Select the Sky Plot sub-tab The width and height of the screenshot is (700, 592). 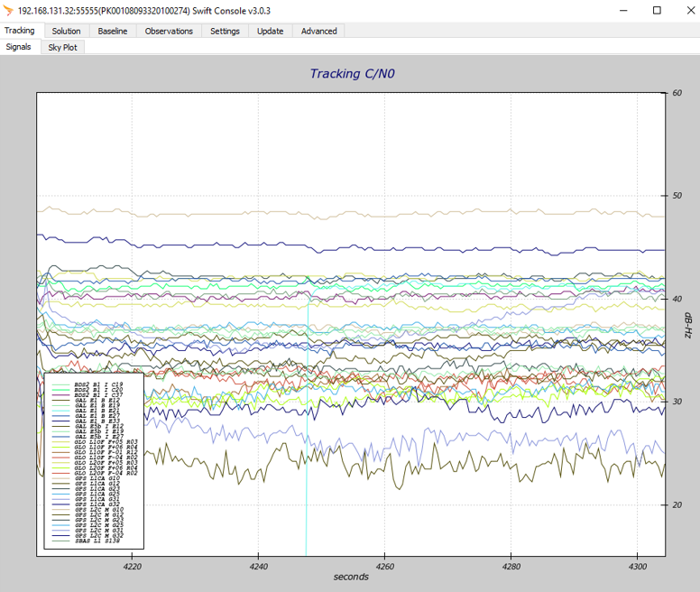[62, 47]
